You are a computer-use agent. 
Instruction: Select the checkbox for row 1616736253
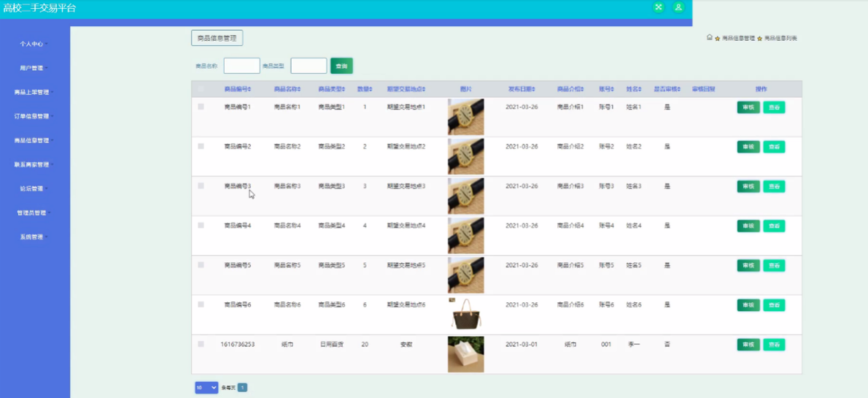point(201,344)
